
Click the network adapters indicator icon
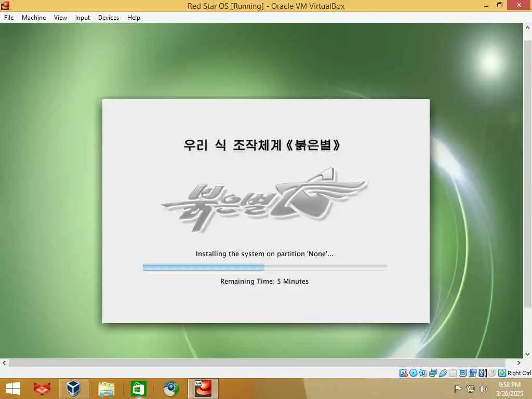coord(433,373)
